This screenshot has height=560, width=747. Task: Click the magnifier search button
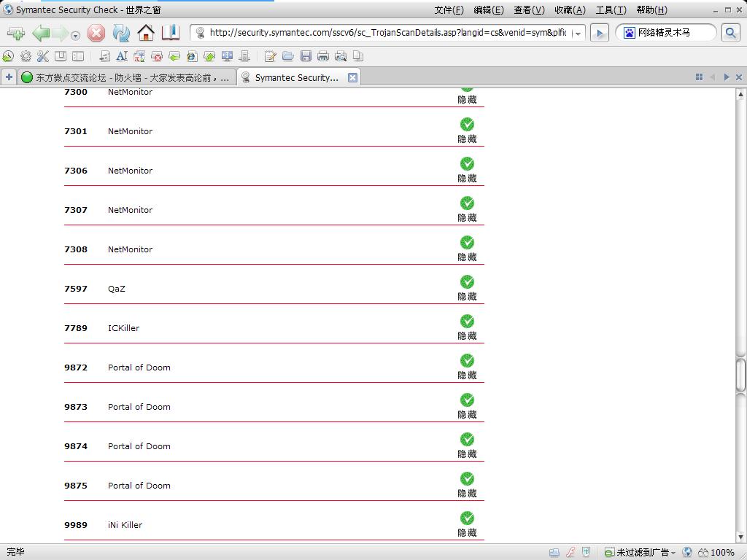(731, 33)
